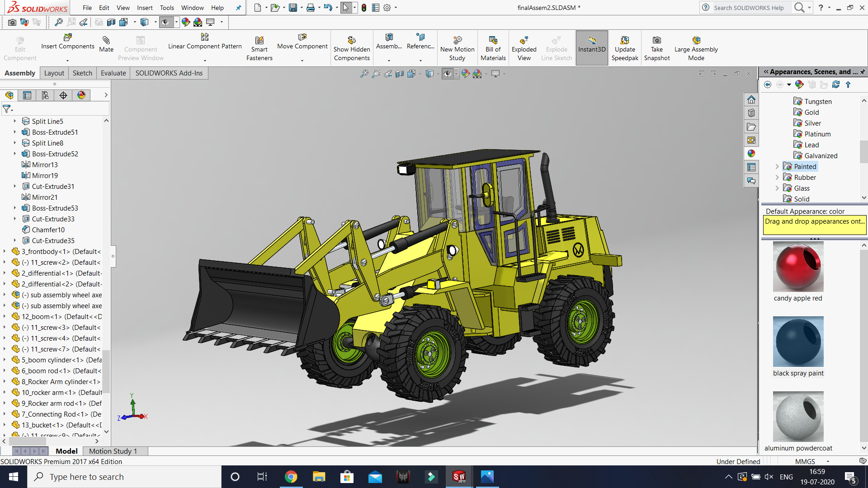Activate Move Component tool
868x488 pixels.
pyautogui.click(x=302, y=42)
